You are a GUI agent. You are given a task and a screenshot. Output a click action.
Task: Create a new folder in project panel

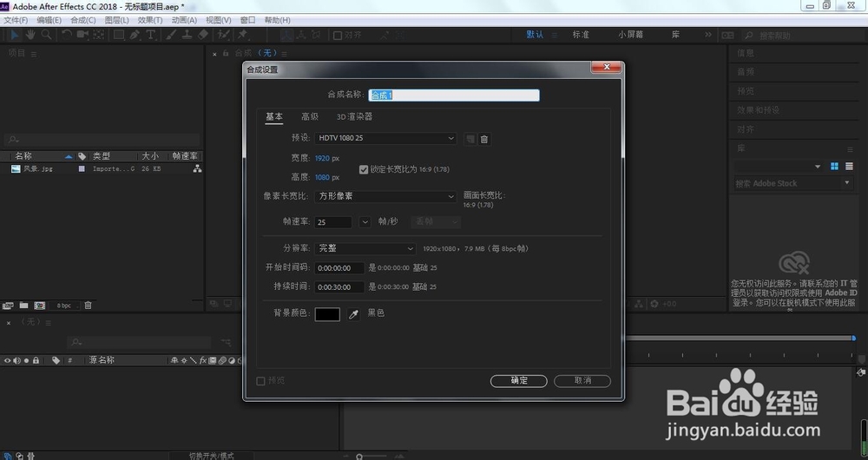(x=23, y=305)
